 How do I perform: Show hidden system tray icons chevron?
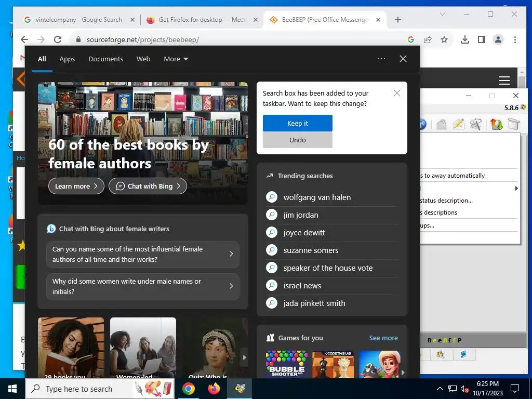(440, 389)
